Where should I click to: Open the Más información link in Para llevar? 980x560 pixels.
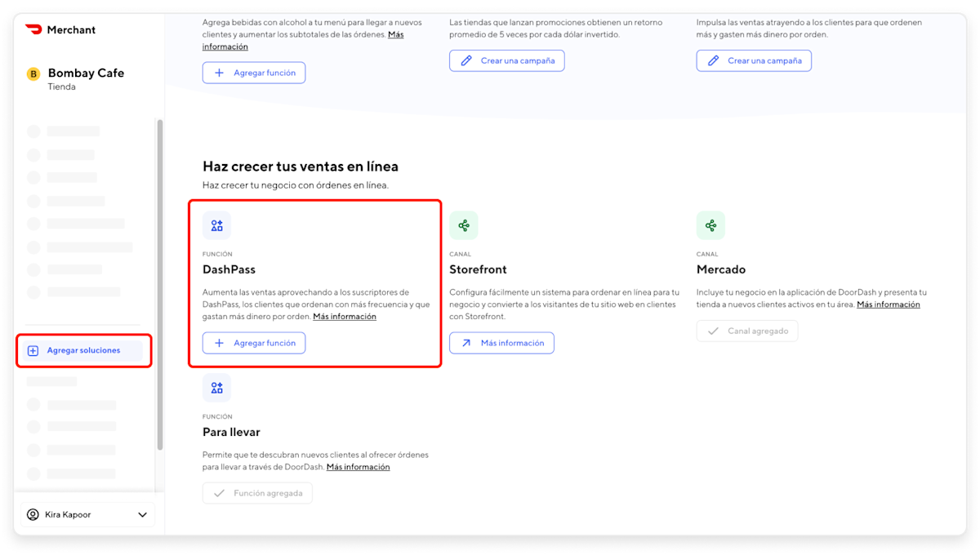[x=358, y=467]
